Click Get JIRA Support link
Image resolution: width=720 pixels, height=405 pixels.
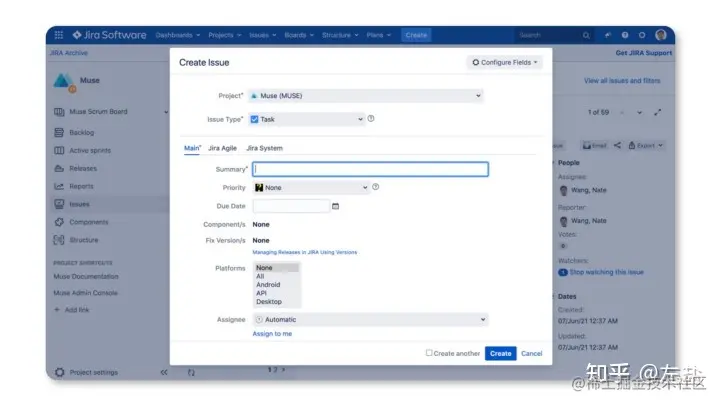tap(643, 53)
